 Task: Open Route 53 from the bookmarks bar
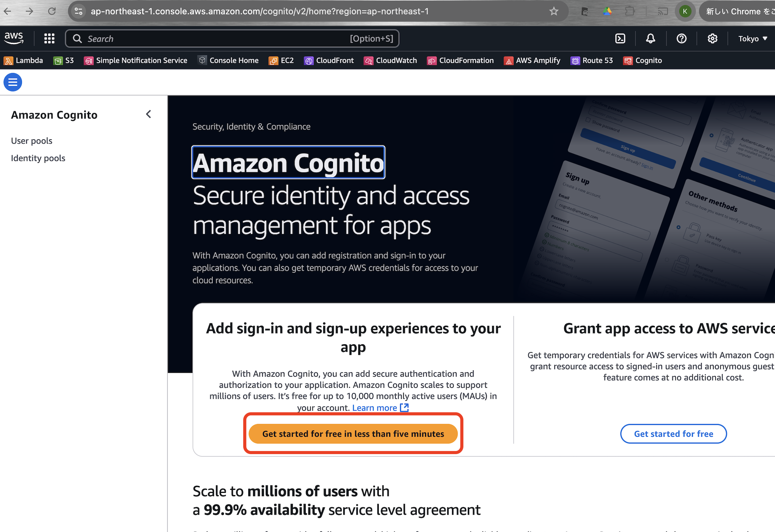(x=592, y=60)
